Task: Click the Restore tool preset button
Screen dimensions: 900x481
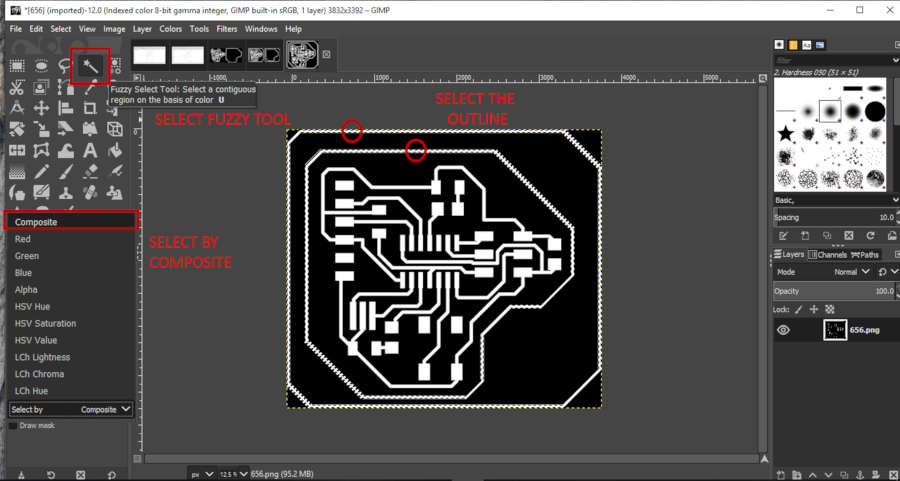Action: click(x=51, y=475)
